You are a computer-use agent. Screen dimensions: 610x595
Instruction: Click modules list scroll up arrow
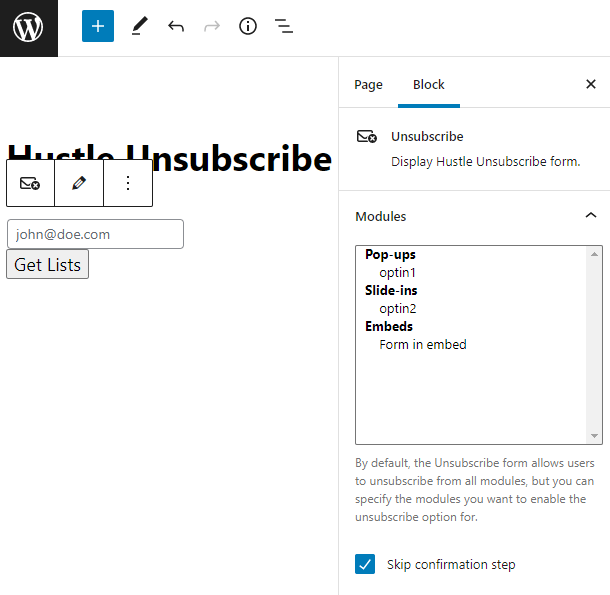click(x=594, y=254)
